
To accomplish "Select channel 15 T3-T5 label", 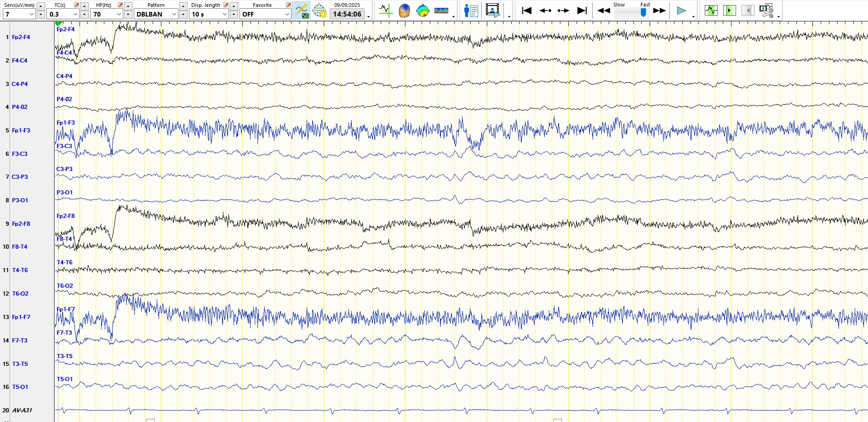I will 20,364.
